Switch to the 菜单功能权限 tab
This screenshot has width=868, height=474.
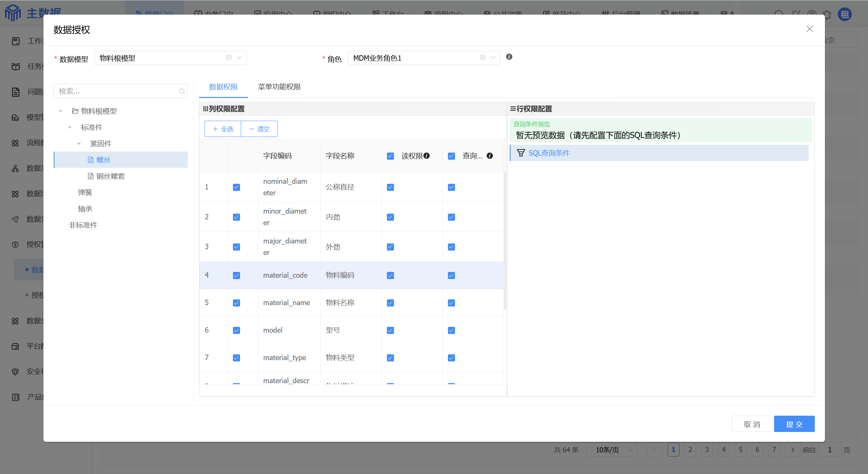pyautogui.click(x=279, y=87)
